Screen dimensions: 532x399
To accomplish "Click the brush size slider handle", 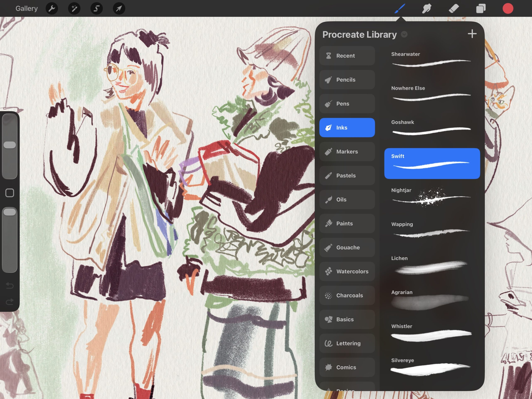I will tap(10, 145).
